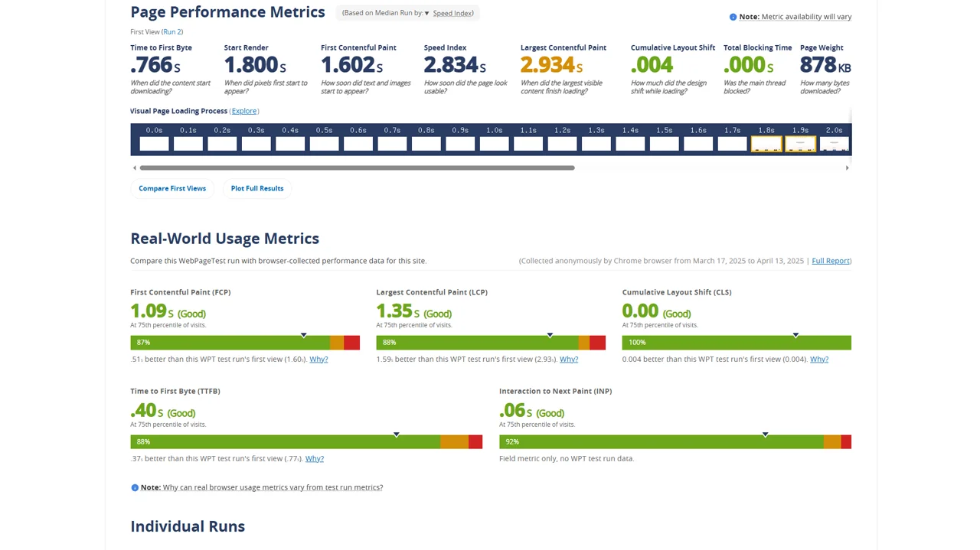The image size is (980, 550).
Task: Click the filmstrip horizontal scrollbar thumb
Action: [x=357, y=168]
